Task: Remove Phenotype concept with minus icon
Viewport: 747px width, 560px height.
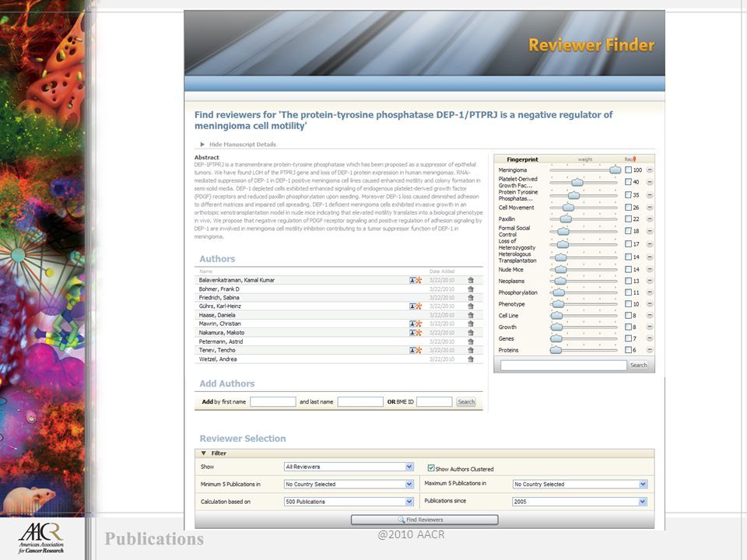Action: (x=649, y=304)
